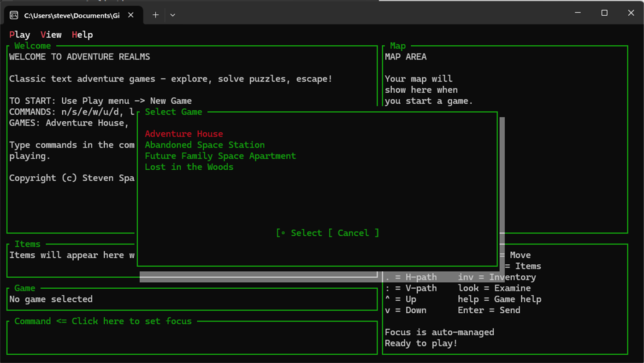Image resolution: width=644 pixels, height=363 pixels.
Task: Open a new terminal tab
Action: tap(155, 15)
